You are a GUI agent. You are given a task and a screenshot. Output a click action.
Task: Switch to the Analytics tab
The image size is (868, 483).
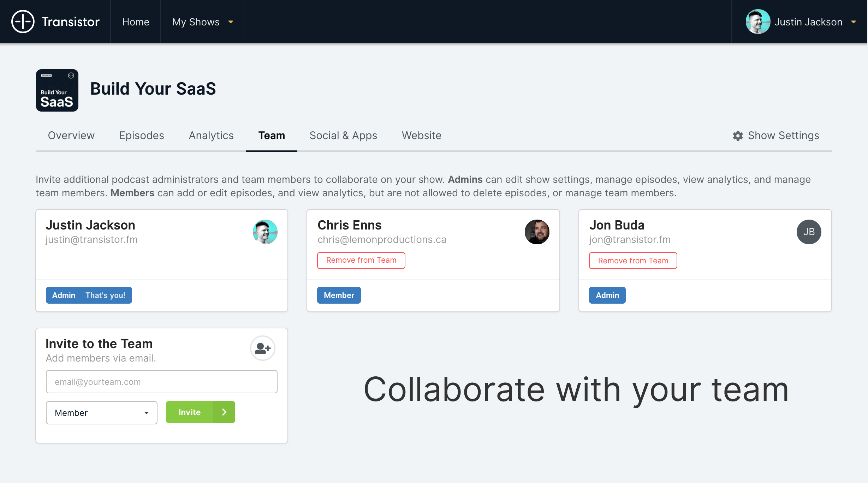click(211, 136)
